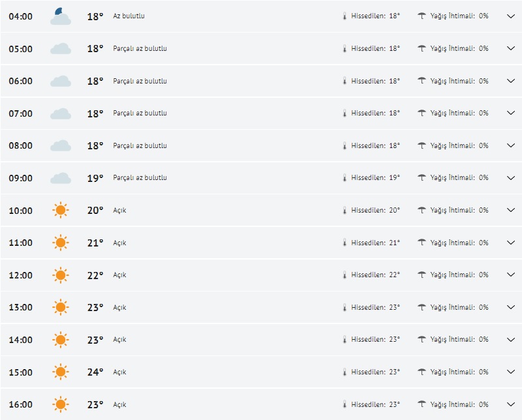
Task: Click the thermometer icon in 05:00 row
Action: (x=345, y=49)
